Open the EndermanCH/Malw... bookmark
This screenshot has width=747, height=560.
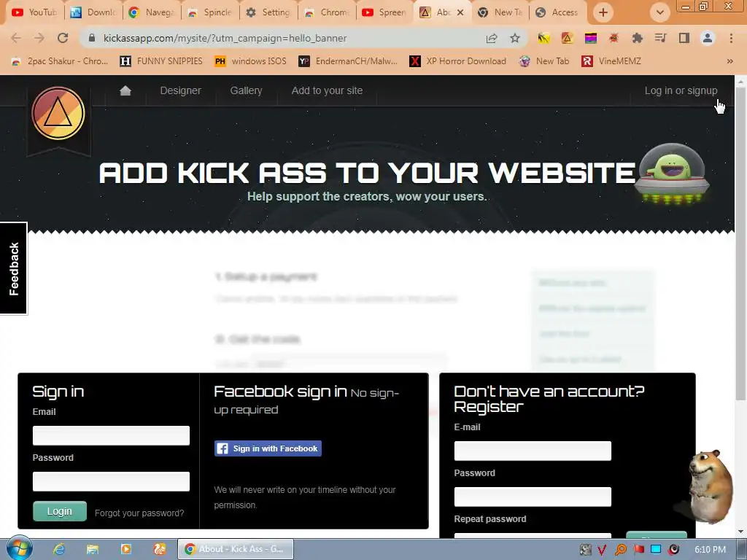348,61
